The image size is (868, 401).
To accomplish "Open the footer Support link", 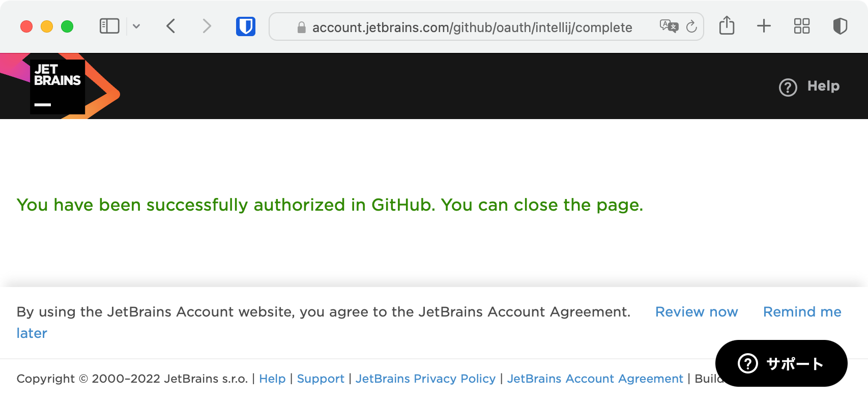I will (321, 379).
